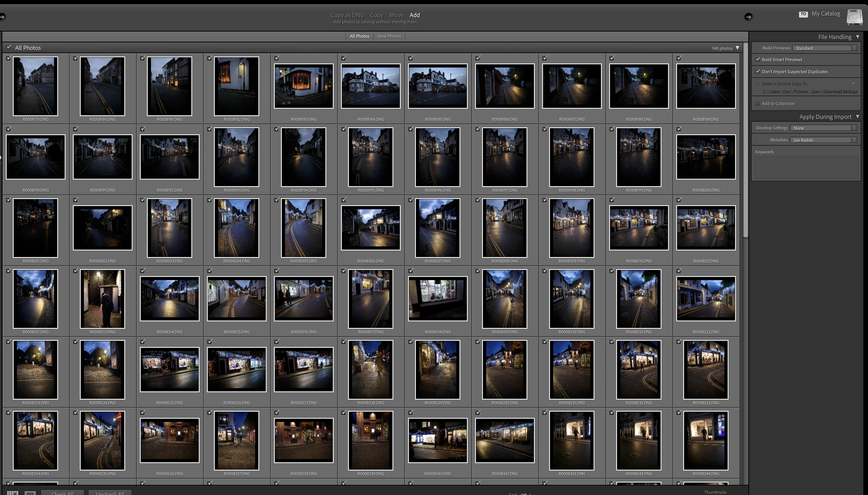This screenshot has width=868, height=495.
Task: Collapse the File Handling panel triangle
Action: (x=857, y=37)
